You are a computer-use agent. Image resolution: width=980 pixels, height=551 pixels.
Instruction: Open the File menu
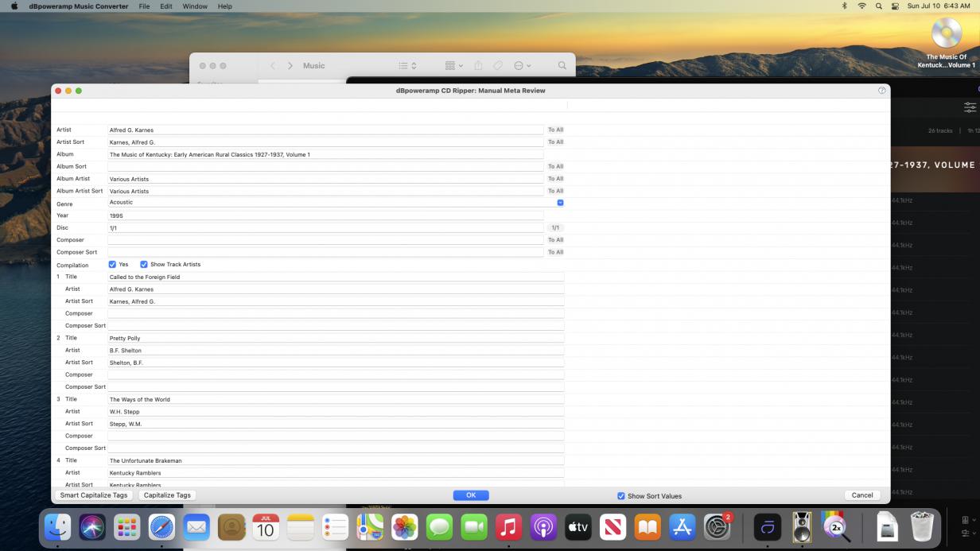pyautogui.click(x=144, y=6)
